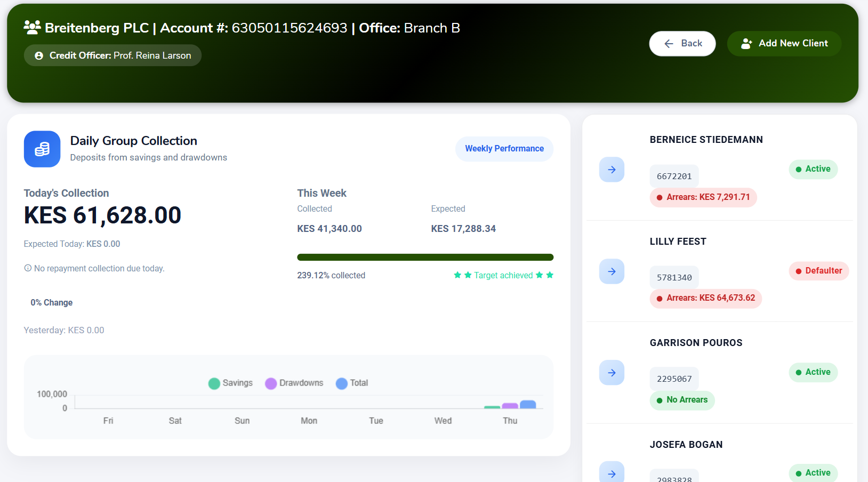Click the LILLY FEEST name
This screenshot has height=482, width=868.
click(678, 242)
